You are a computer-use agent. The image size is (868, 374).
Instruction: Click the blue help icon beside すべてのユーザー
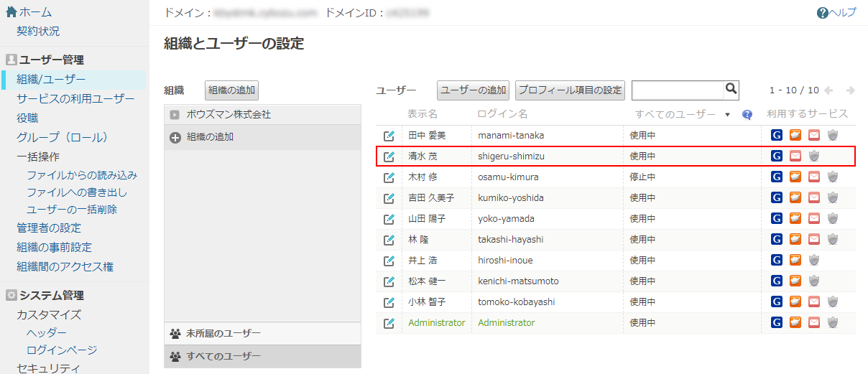(x=747, y=114)
